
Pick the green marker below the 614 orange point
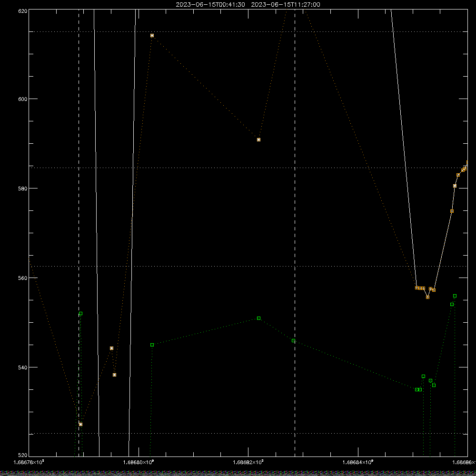[x=152, y=345]
